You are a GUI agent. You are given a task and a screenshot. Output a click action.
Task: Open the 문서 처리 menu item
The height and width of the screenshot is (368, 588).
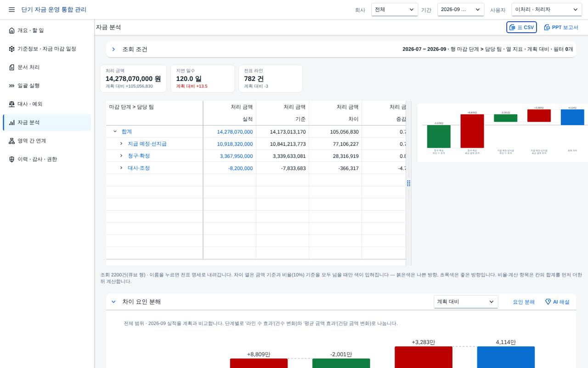pos(47,67)
